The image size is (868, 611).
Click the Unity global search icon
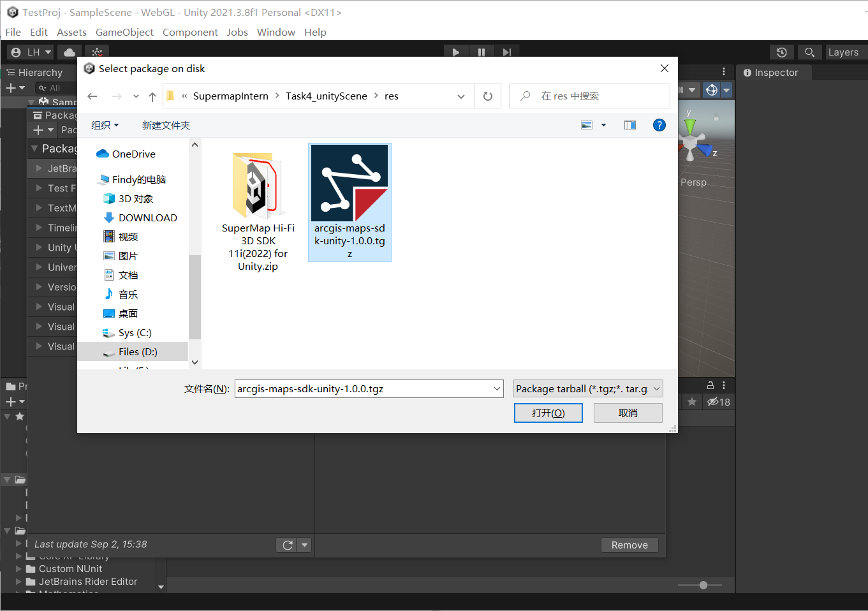[x=809, y=52]
